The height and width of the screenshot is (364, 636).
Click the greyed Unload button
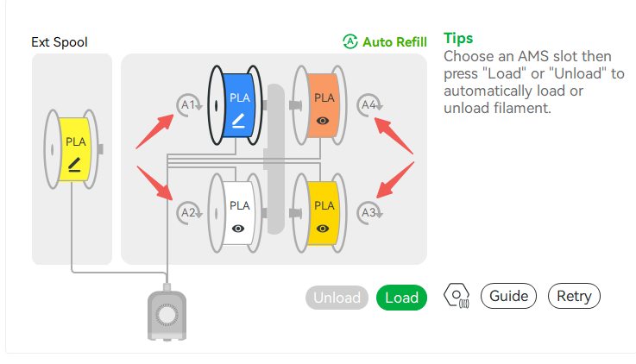[x=337, y=298]
